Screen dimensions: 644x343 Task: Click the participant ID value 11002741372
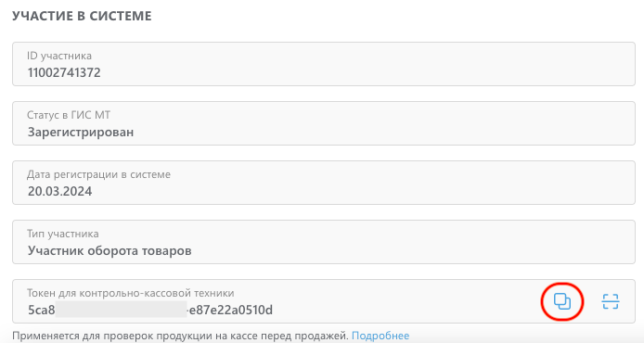coord(64,72)
